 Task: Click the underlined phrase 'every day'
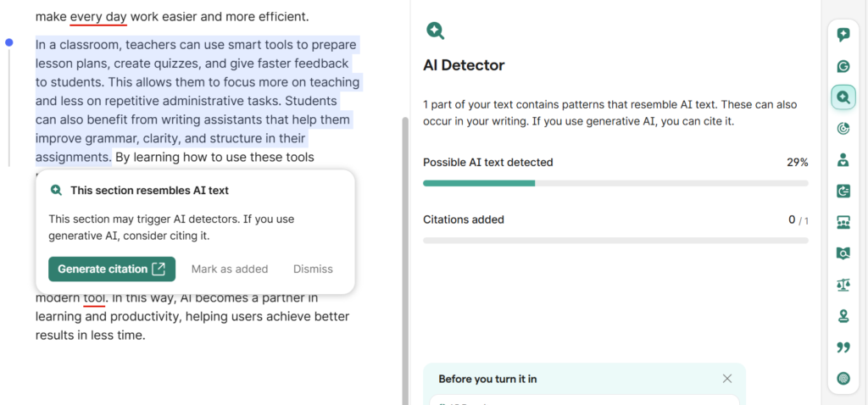pyautogui.click(x=98, y=16)
